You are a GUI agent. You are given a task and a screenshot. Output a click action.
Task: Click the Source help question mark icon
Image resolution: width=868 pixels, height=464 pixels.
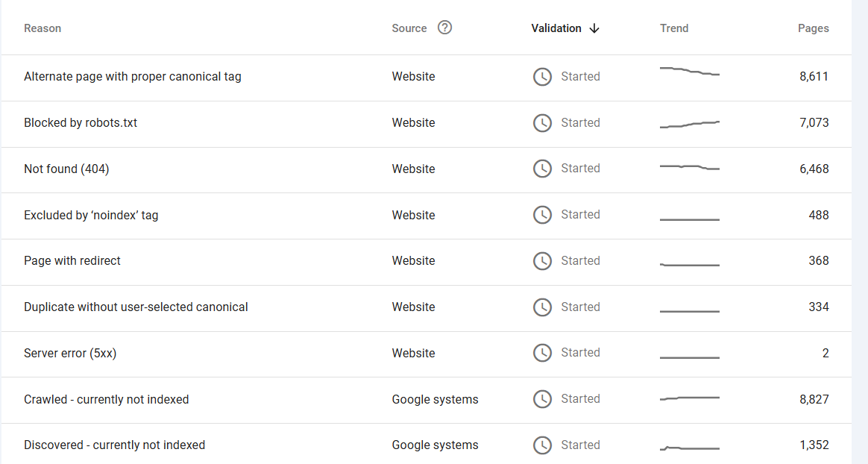[444, 28]
